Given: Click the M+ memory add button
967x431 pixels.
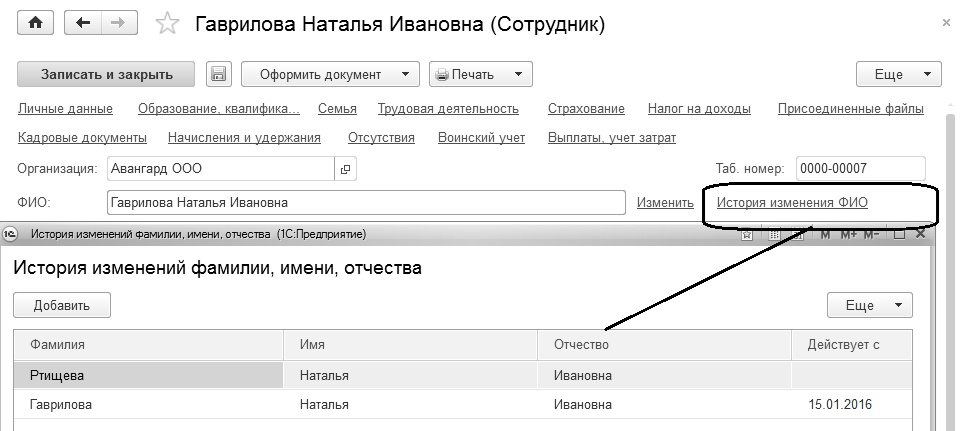Looking at the screenshot, I should (x=849, y=234).
